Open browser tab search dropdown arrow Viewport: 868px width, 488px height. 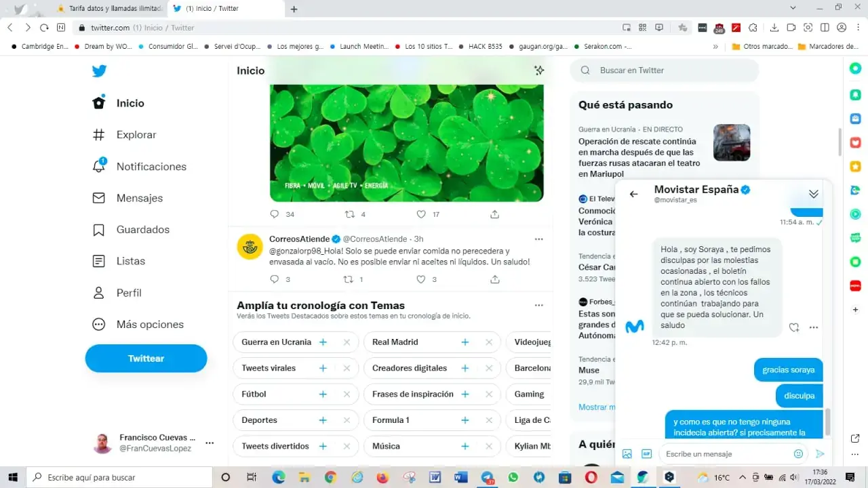click(794, 8)
